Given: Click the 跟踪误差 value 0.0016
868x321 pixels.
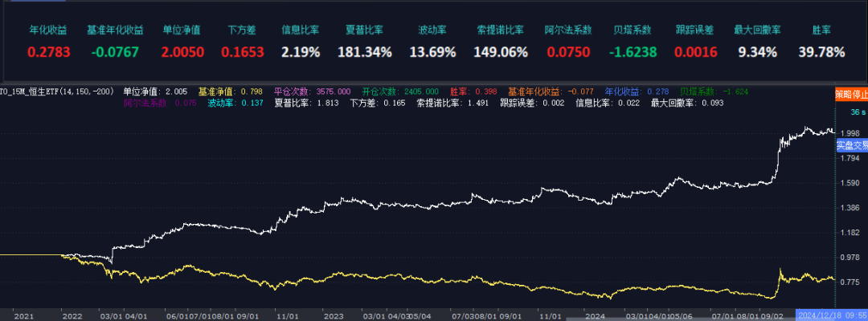Looking at the screenshot, I should 696,52.
